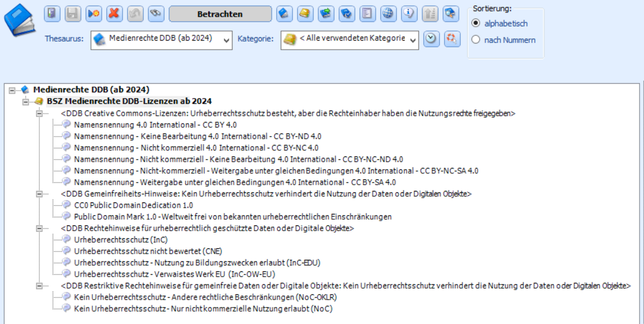Viewport: 644px width, 324px height.
Task: Select Namensnennung 4.0 International - CC BY 4.0
Action: pos(155,125)
